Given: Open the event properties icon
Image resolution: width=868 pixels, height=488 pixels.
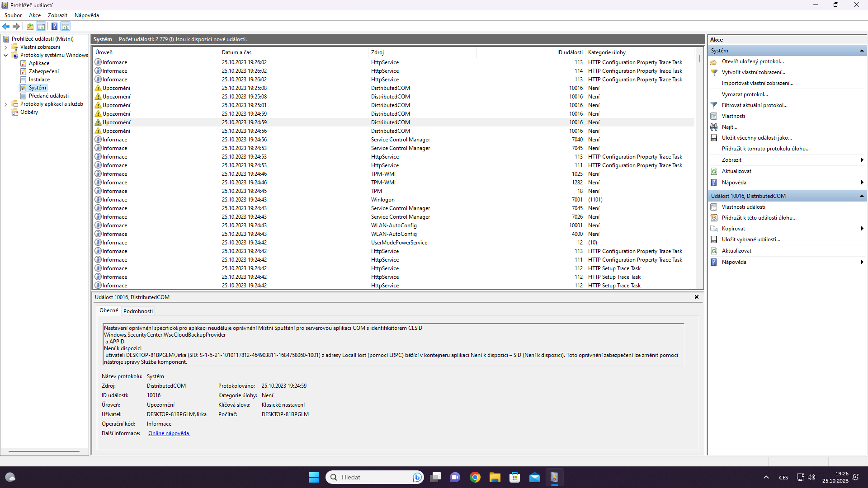Looking at the screenshot, I should coord(714,207).
